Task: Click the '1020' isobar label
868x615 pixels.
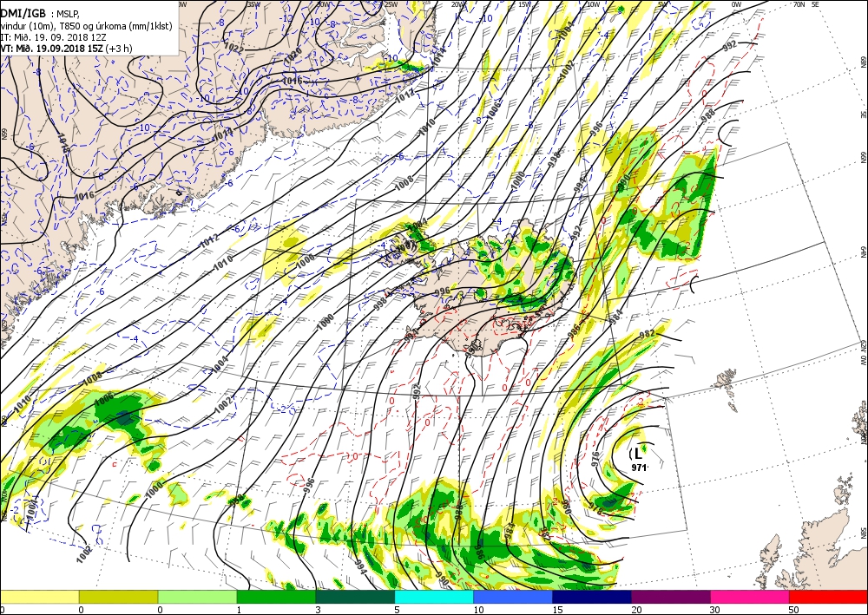Action: 293,54
